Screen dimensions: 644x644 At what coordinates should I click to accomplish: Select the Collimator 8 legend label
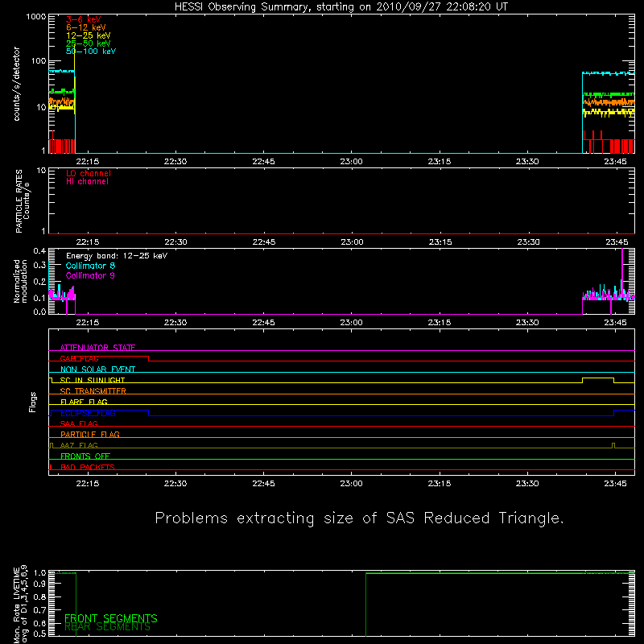point(90,266)
